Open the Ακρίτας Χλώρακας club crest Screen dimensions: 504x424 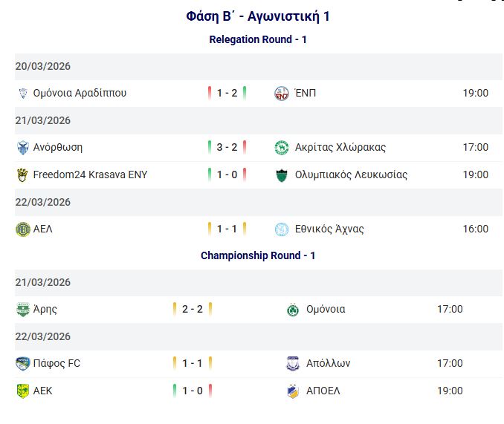(x=282, y=148)
